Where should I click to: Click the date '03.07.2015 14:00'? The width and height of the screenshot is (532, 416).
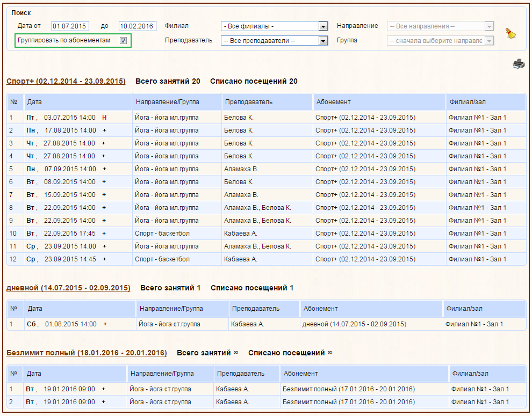pyautogui.click(x=69, y=118)
